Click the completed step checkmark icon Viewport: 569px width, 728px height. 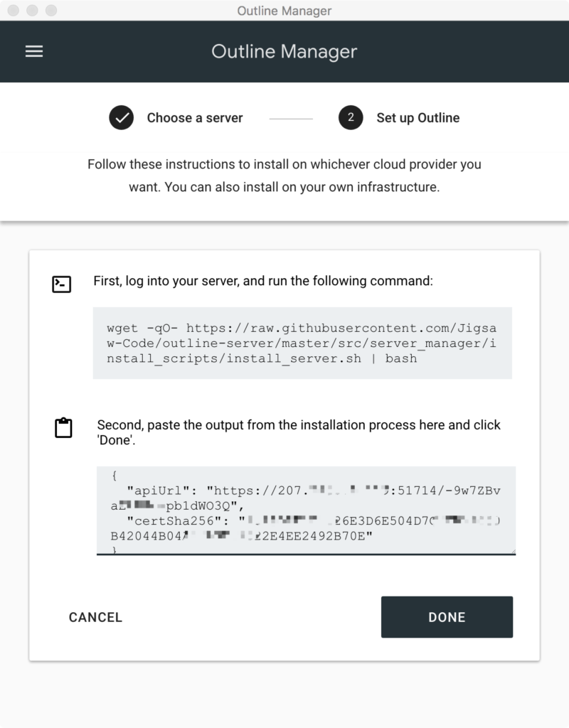pos(122,118)
